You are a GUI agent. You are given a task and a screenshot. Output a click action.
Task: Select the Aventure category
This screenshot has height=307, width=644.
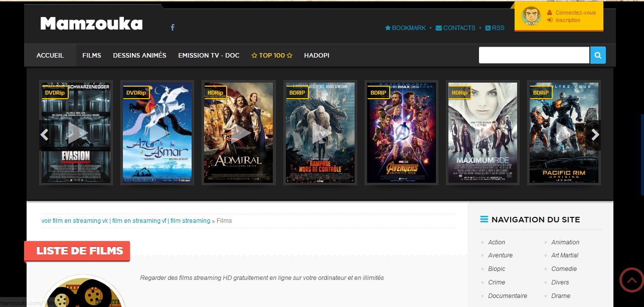pos(501,255)
